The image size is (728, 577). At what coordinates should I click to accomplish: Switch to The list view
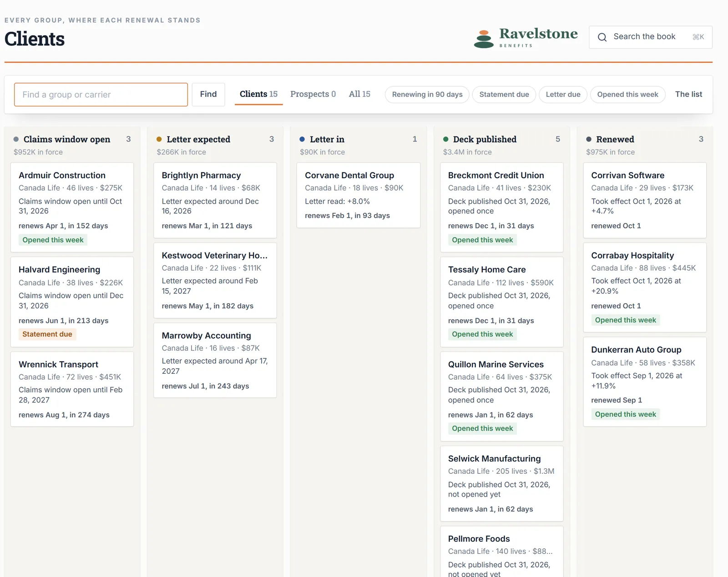[688, 94]
